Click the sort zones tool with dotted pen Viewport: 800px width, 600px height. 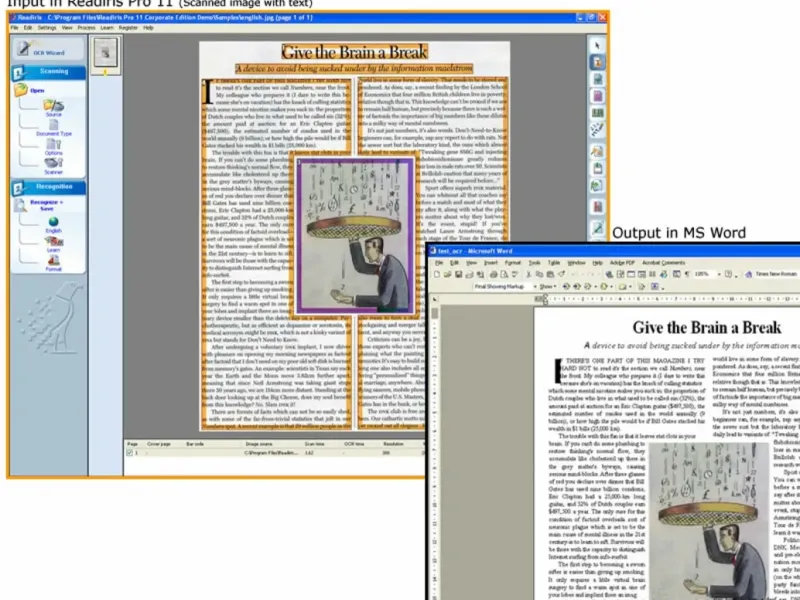[597, 130]
